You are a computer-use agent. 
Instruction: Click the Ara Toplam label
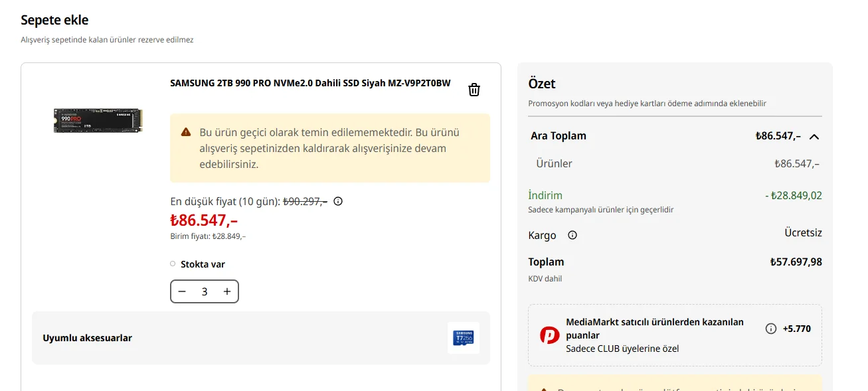click(559, 135)
